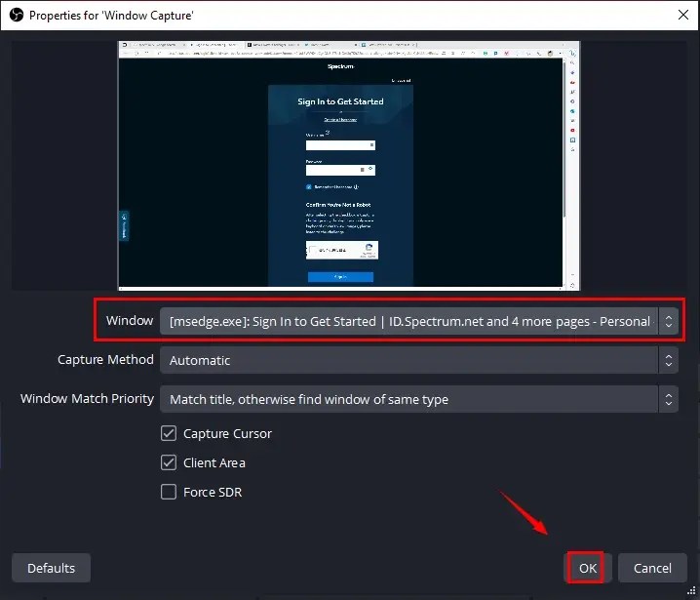This screenshot has width=700, height=600.
Task: Click the 'Window Match Priority' label text
Action: (87, 398)
